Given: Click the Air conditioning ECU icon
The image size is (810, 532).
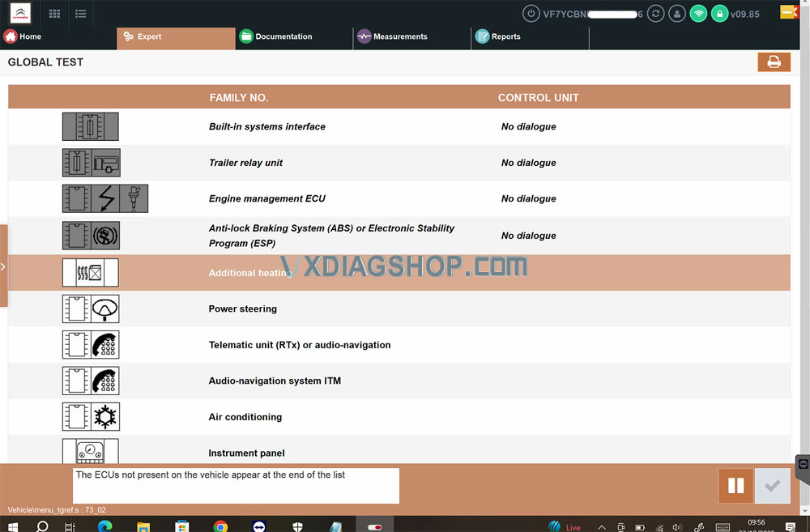Looking at the screenshot, I should tap(91, 417).
